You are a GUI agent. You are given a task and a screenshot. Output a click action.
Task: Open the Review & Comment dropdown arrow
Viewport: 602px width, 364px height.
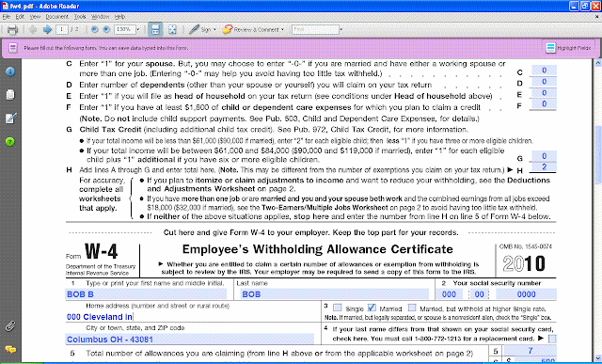click(x=283, y=29)
